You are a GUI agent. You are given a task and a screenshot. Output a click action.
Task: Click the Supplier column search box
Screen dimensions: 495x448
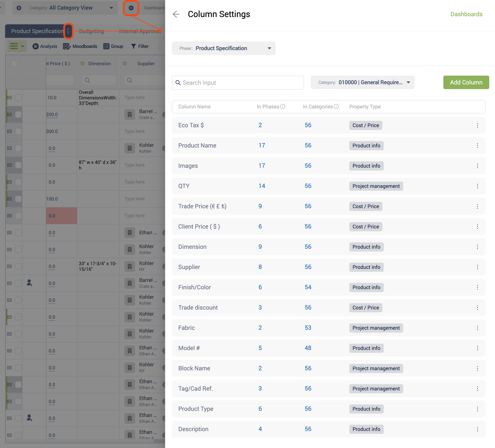(x=144, y=80)
